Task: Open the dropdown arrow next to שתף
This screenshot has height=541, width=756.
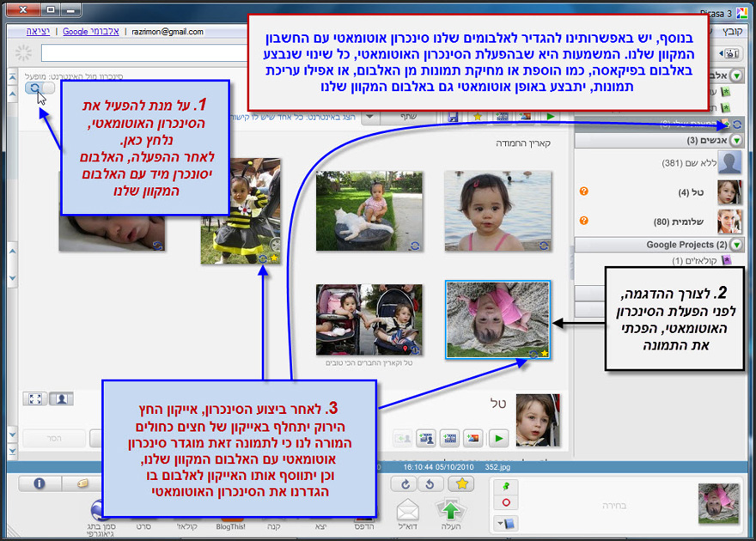Action: (369, 116)
